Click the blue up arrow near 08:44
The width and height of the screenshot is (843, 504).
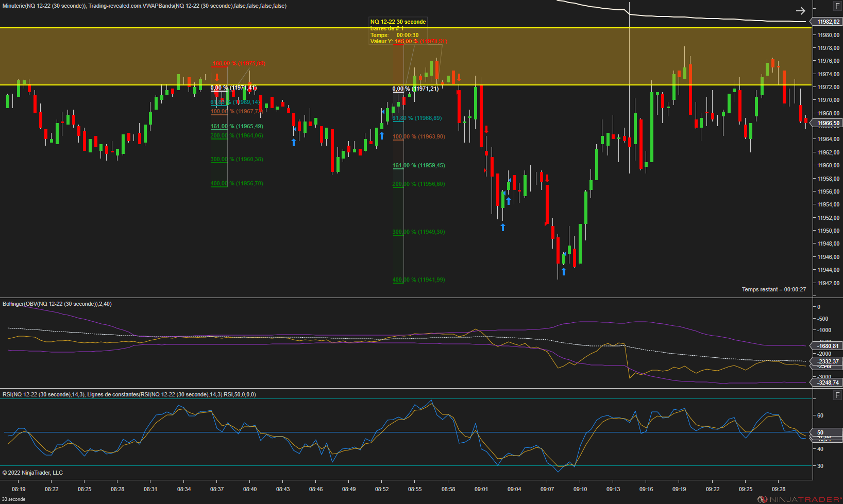[x=294, y=142]
